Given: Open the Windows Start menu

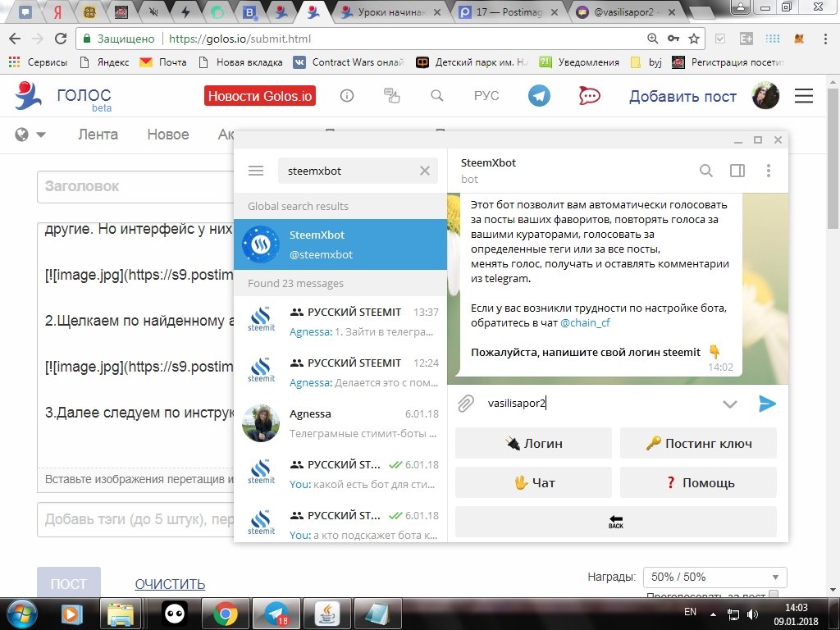Looking at the screenshot, I should pyautogui.click(x=21, y=614).
